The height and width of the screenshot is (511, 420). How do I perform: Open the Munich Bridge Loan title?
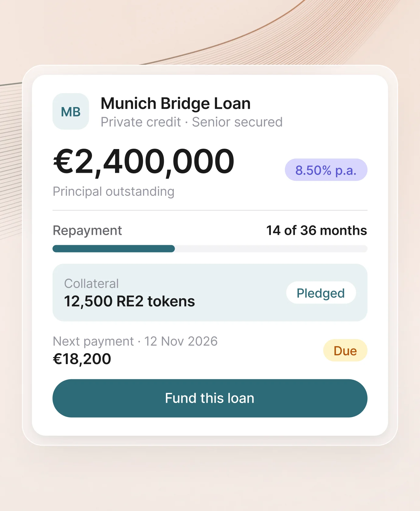pos(176,103)
